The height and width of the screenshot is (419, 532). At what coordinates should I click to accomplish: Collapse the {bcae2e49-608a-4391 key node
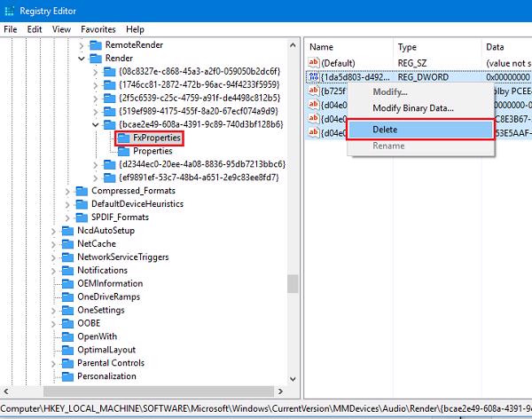coord(96,125)
